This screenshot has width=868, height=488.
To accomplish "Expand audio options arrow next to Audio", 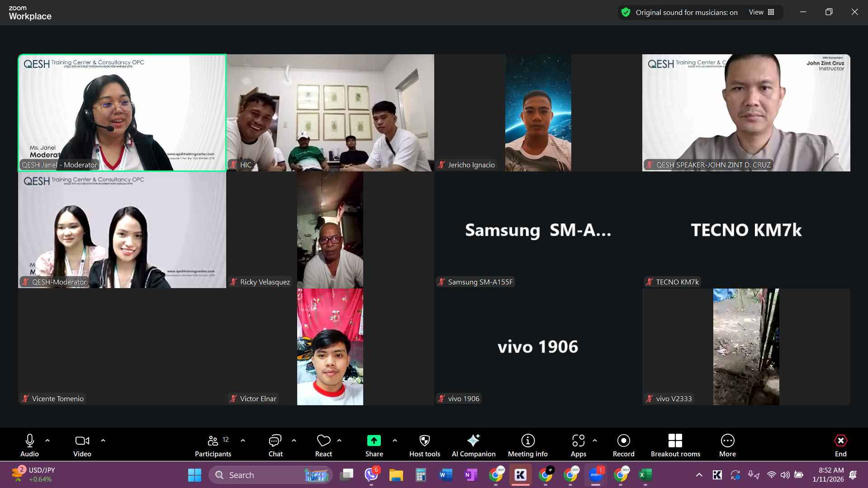I will 47,440.
